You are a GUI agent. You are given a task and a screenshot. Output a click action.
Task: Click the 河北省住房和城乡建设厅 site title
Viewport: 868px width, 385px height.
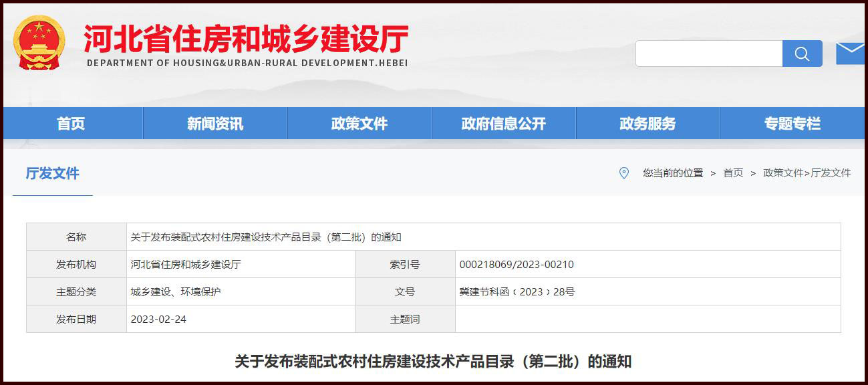coord(246,39)
